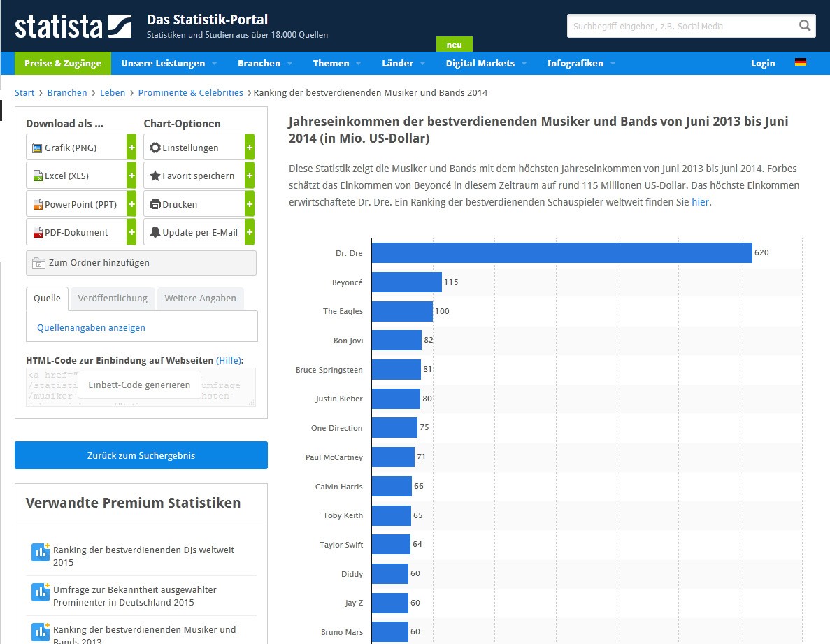Viewport: 830px width, 644px height.
Task: Click the PowerPoint (PPT) file icon
Action: coord(38,204)
